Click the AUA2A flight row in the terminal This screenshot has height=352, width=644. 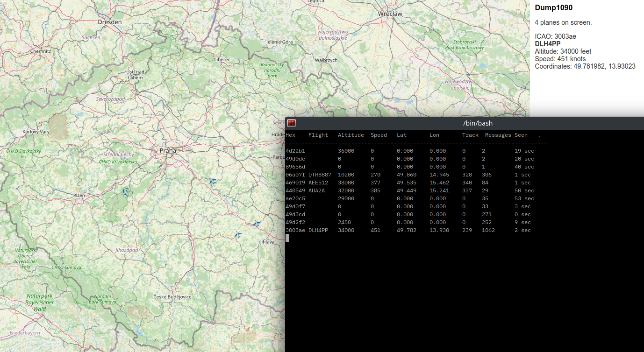tap(316, 190)
